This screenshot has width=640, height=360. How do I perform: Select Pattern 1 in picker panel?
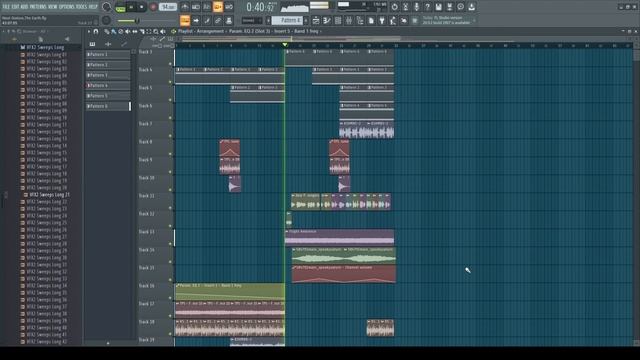pyautogui.click(x=108, y=54)
